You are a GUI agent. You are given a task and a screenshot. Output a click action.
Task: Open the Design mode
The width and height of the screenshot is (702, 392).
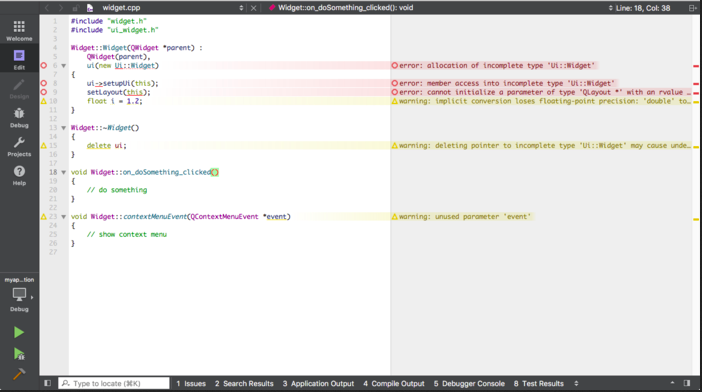tap(19, 89)
